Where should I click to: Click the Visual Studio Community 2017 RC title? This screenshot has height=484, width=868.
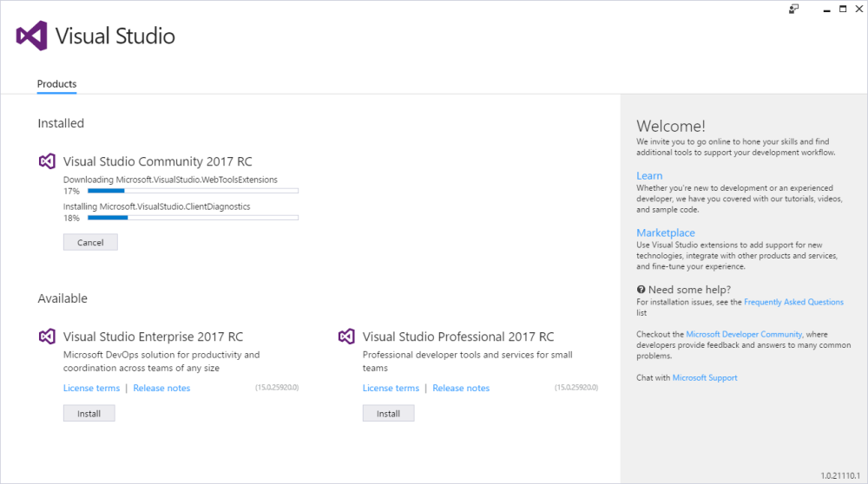pos(158,161)
